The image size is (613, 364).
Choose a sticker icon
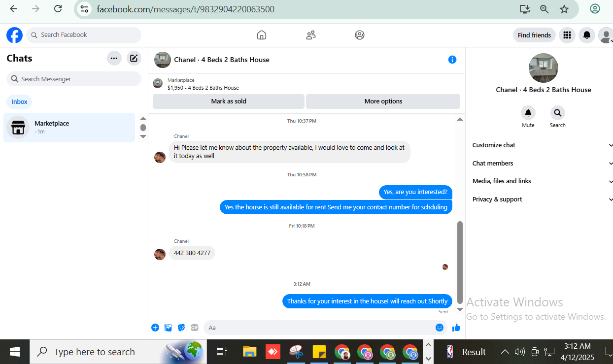point(181,328)
